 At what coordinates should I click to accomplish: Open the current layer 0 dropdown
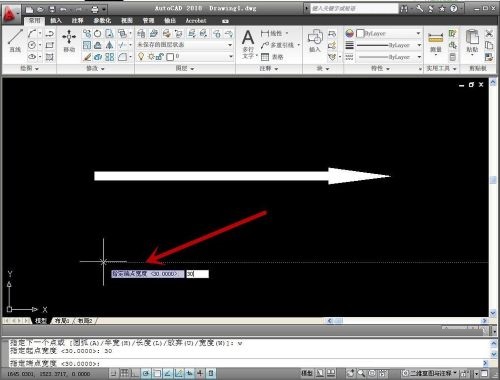tap(184, 57)
